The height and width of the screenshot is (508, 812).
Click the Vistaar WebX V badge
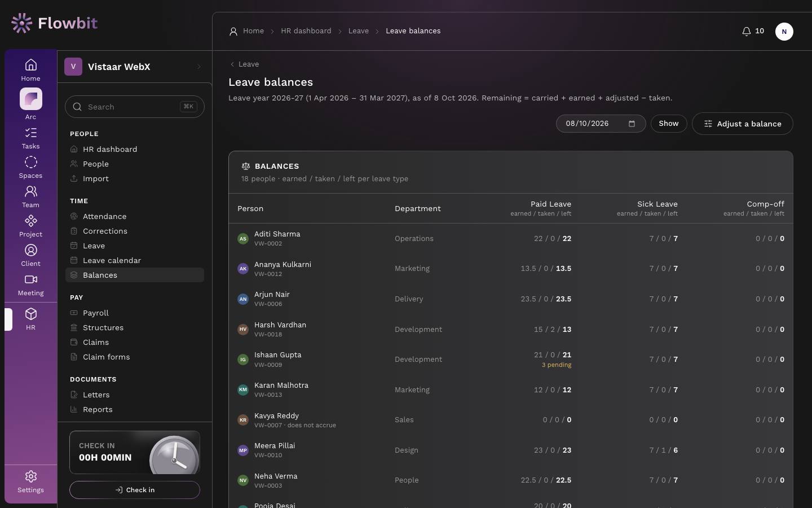tap(73, 67)
